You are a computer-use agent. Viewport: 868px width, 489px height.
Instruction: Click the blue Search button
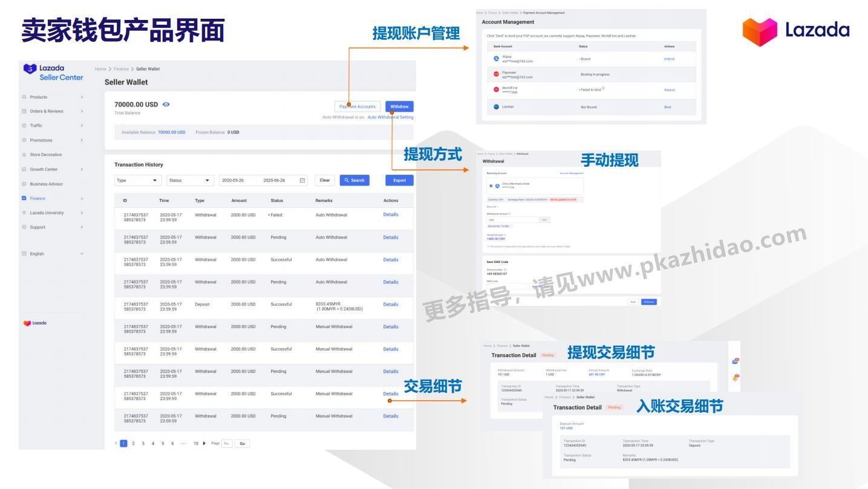354,180
